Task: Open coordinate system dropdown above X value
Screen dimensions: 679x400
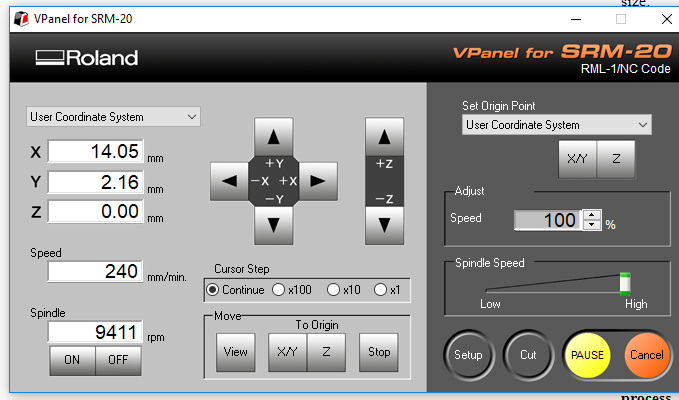Action: [x=113, y=117]
